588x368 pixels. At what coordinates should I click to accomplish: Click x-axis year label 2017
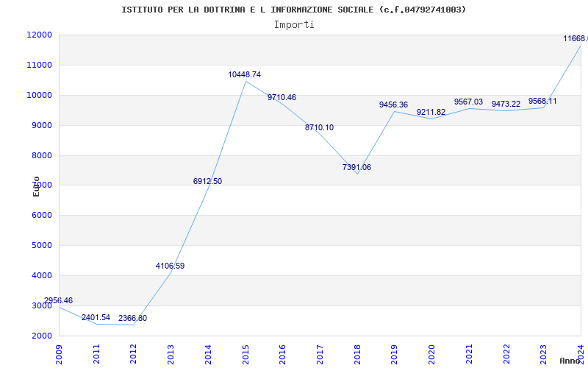(320, 354)
